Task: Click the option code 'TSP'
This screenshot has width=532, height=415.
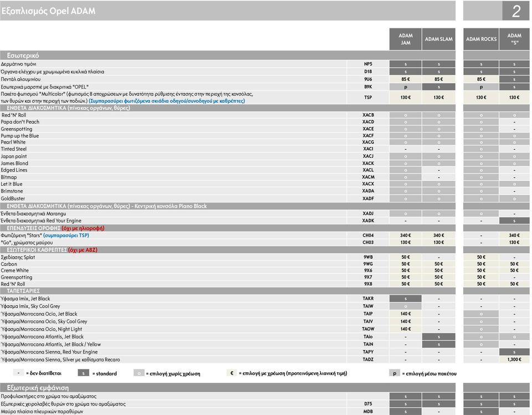Action: [x=368, y=97]
